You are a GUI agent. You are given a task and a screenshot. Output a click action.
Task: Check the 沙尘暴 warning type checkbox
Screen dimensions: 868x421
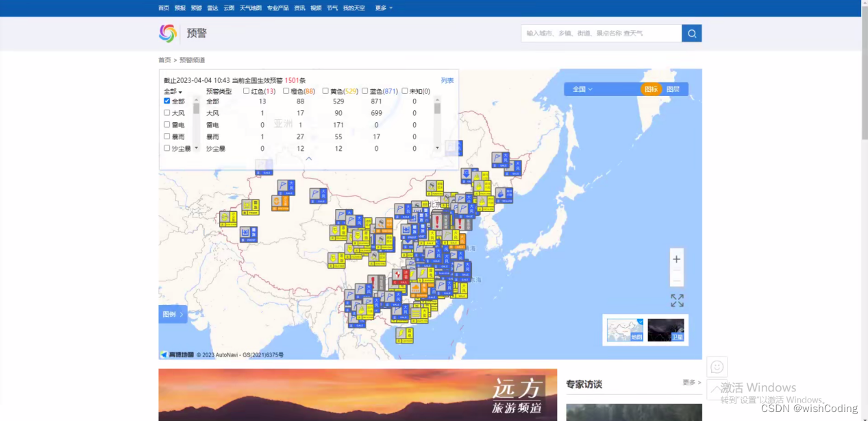(x=166, y=147)
